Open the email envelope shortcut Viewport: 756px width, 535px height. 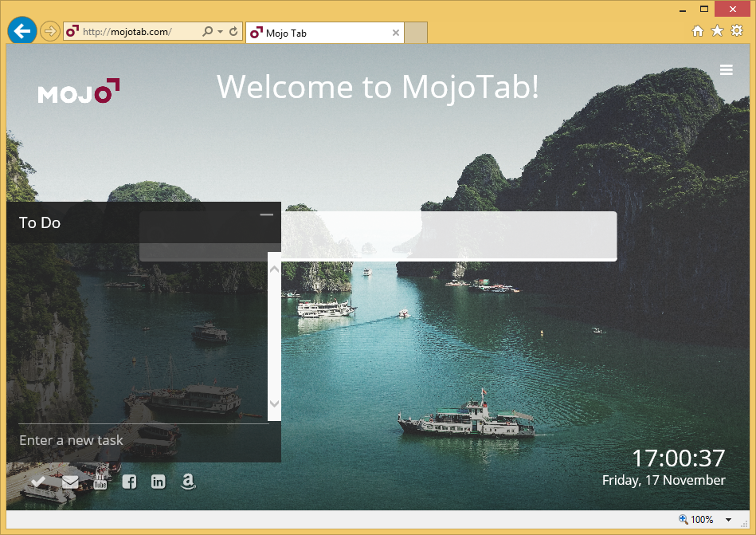70,482
